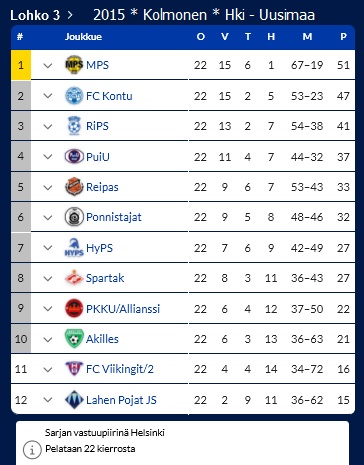The image size is (364, 465).
Task: Click the FC Kontu club crest
Action: (74, 96)
